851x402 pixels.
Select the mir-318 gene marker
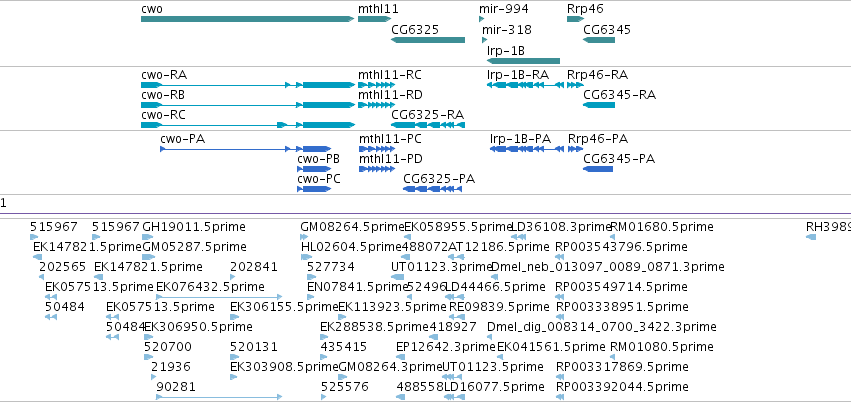(x=485, y=40)
